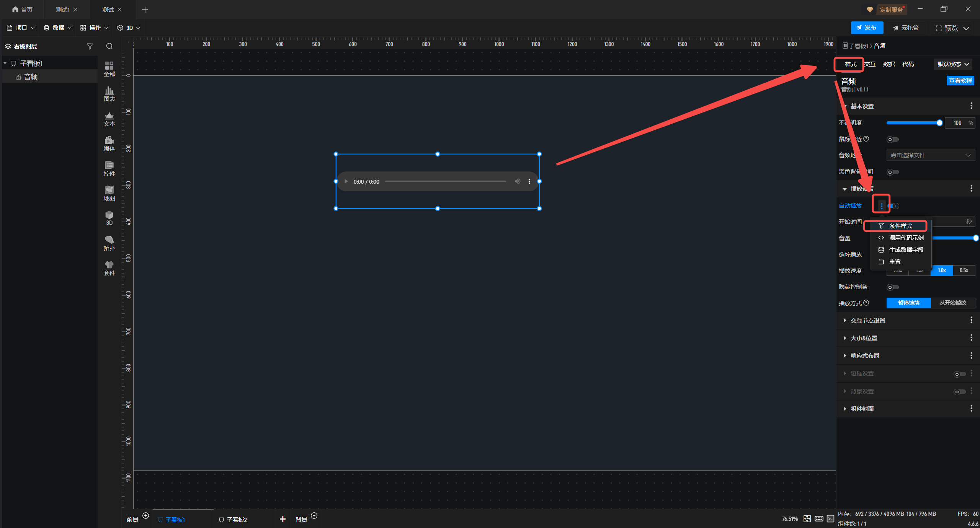Image resolution: width=980 pixels, height=528 pixels.
Task: Click the 拓扑 topology sidebar icon
Action: (109, 243)
